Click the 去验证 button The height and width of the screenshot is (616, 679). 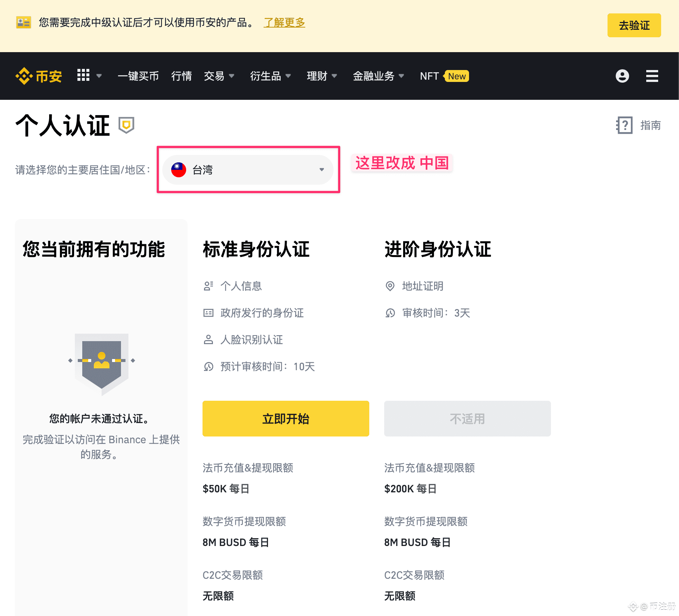(634, 25)
